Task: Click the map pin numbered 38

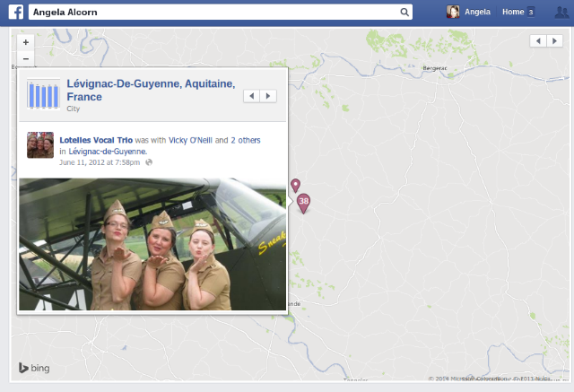Action: click(304, 202)
